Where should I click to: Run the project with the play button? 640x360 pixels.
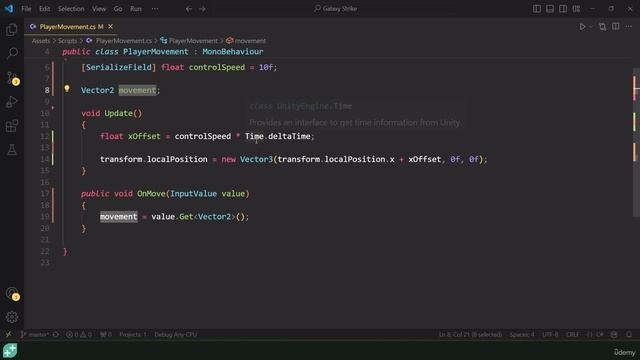click(582, 27)
